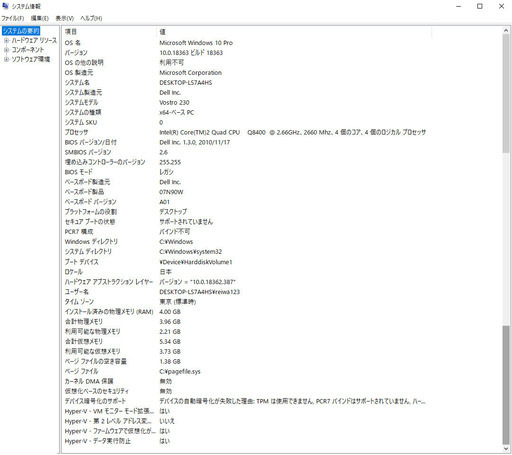Select the デスクトップ platform role value
This screenshot has width=512, height=455.
click(173, 212)
